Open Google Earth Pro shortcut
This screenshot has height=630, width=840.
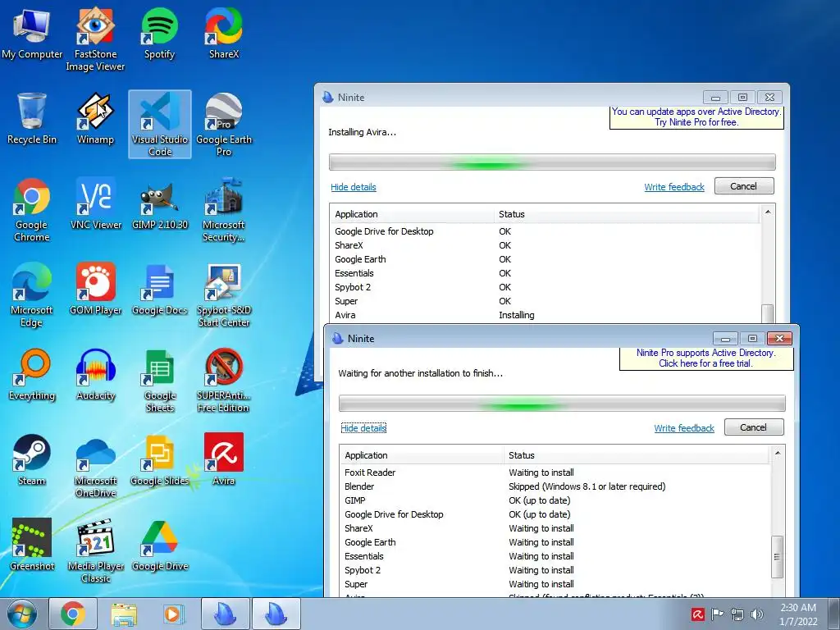pyautogui.click(x=224, y=125)
